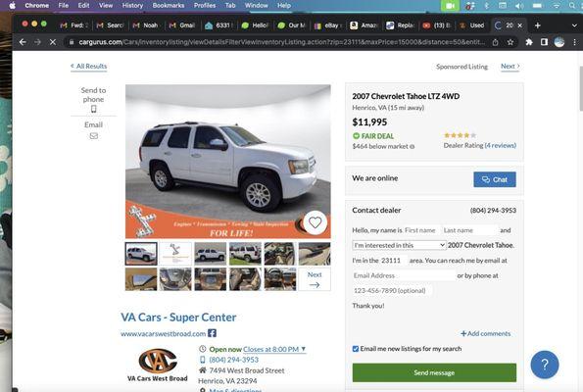
Task: Open the dealer's Facebook page icon
Action: click(212, 333)
